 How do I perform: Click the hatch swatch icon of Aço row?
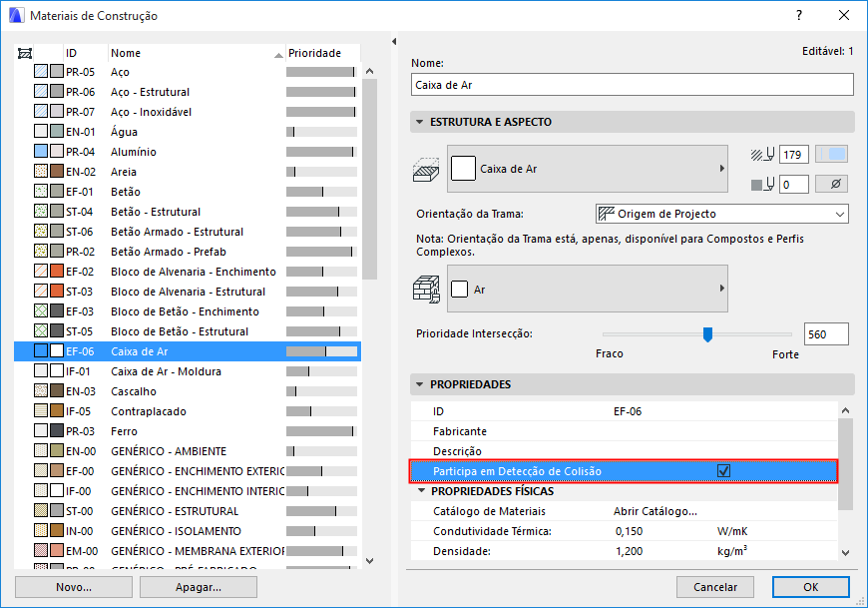pyautogui.click(x=41, y=72)
